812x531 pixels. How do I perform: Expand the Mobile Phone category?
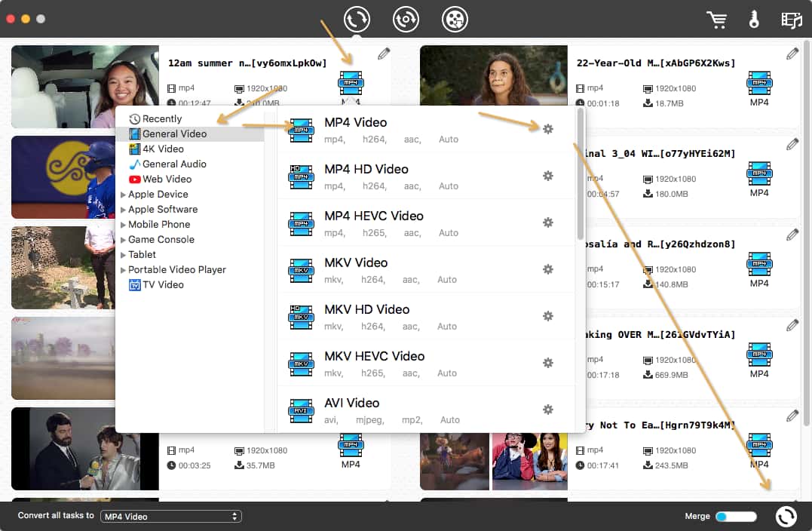coord(124,225)
